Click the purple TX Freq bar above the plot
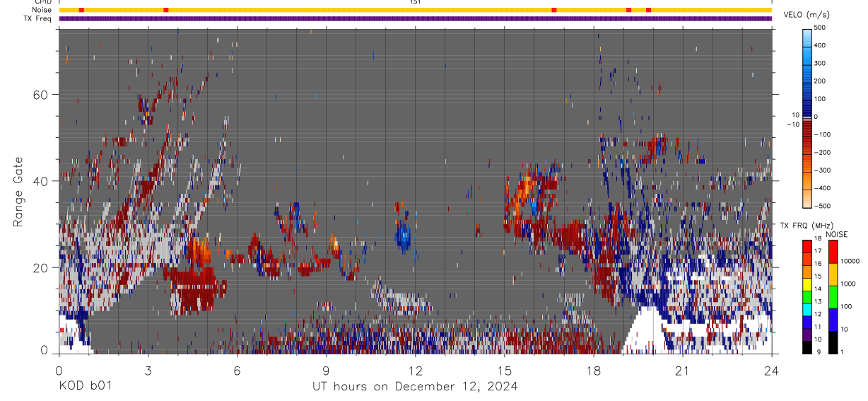Screen dimensions: 868x401 (x=416, y=18)
